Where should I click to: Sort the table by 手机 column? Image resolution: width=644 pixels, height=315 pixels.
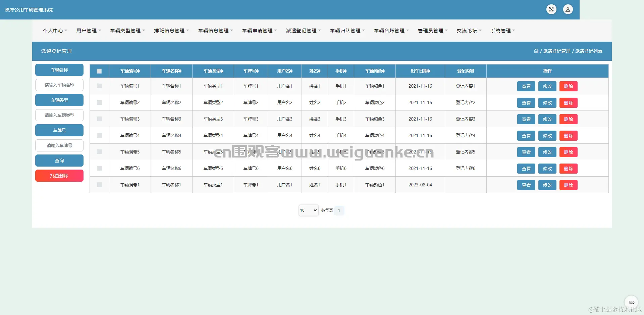pos(341,71)
